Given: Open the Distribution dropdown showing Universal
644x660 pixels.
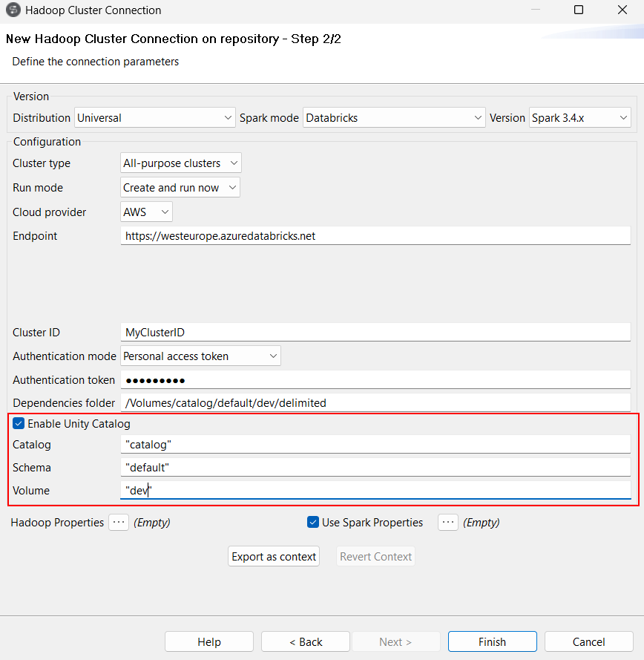Looking at the screenshot, I should [x=154, y=117].
